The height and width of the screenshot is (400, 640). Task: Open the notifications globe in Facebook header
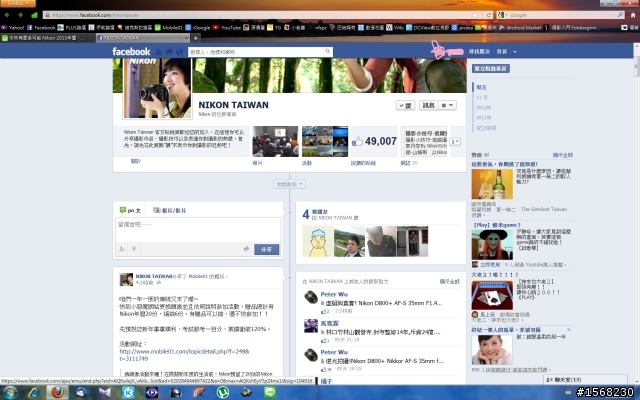[179, 52]
